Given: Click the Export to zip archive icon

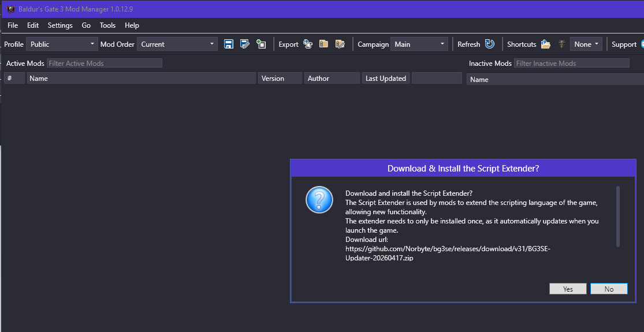Looking at the screenshot, I should tap(323, 44).
